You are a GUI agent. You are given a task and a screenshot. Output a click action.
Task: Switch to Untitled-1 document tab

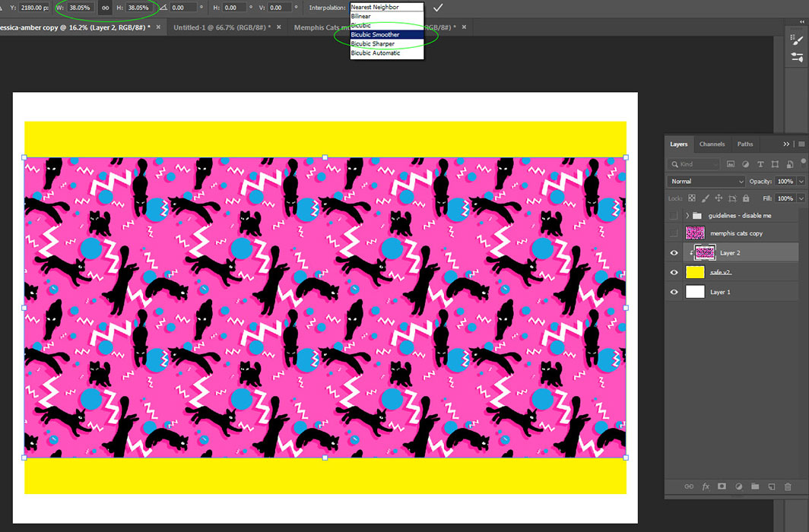tap(222, 27)
